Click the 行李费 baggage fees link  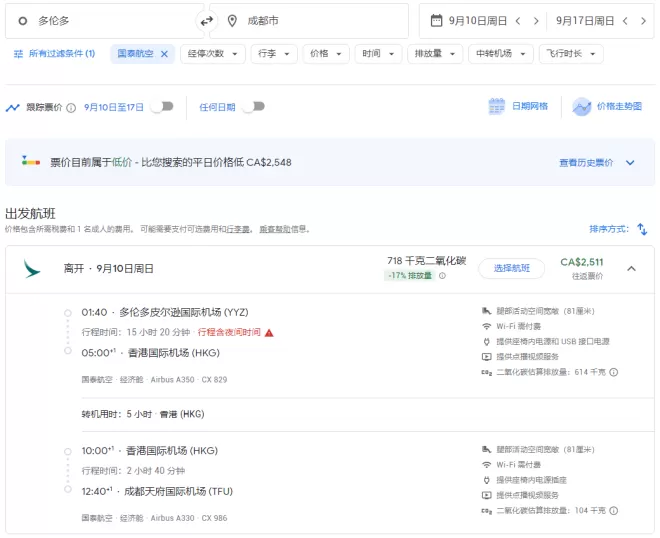click(238, 229)
